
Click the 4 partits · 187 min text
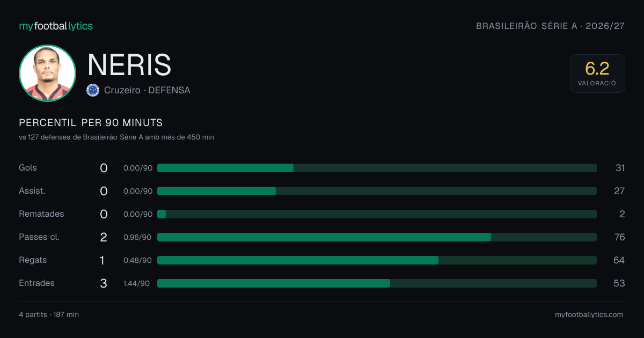pos(49,314)
